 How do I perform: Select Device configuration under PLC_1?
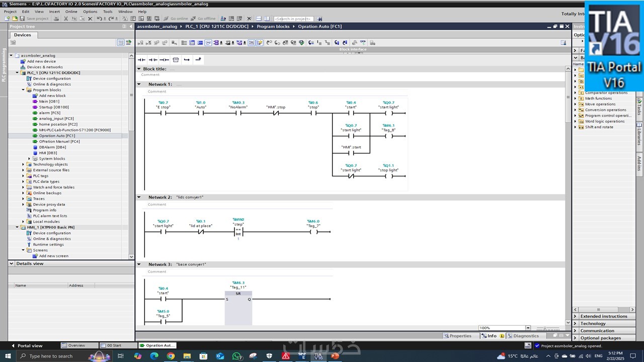[52, 78]
